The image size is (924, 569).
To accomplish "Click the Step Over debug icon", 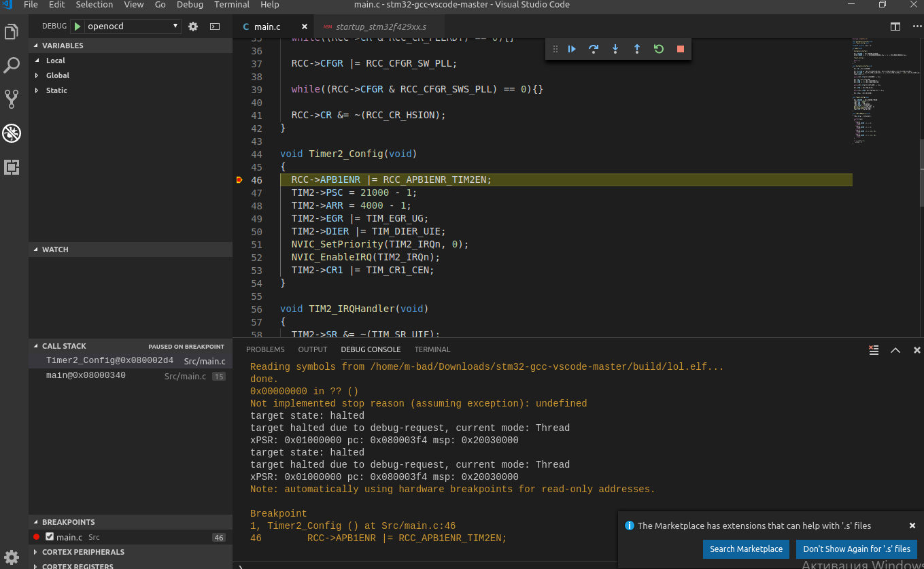I will [594, 49].
